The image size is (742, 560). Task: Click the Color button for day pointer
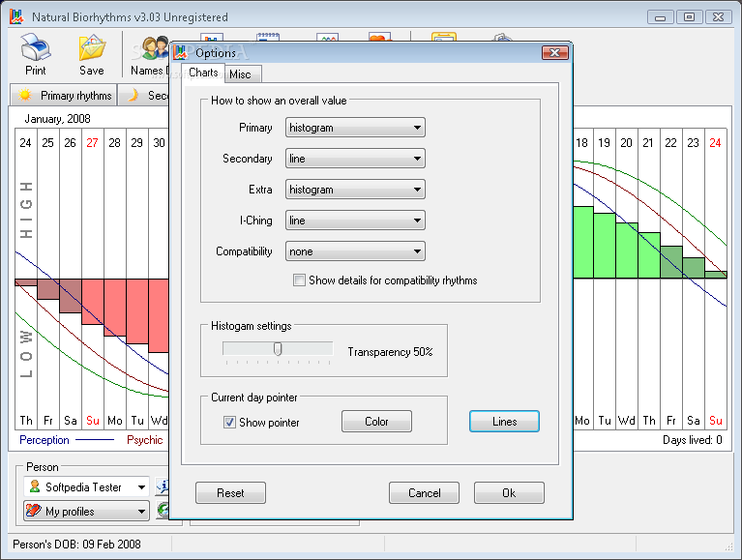point(376,422)
